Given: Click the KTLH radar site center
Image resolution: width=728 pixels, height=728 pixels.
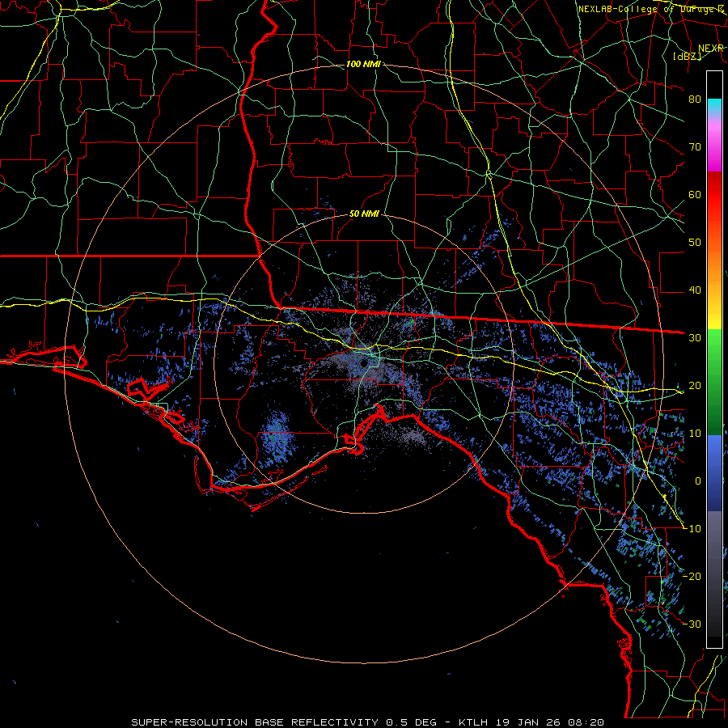Looking at the screenshot, I should click(363, 363).
